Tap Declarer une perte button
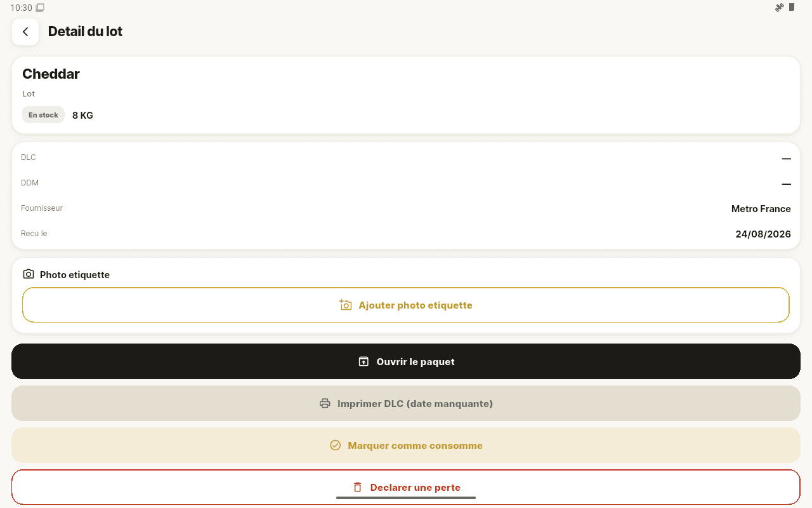812x508 pixels. tap(406, 487)
